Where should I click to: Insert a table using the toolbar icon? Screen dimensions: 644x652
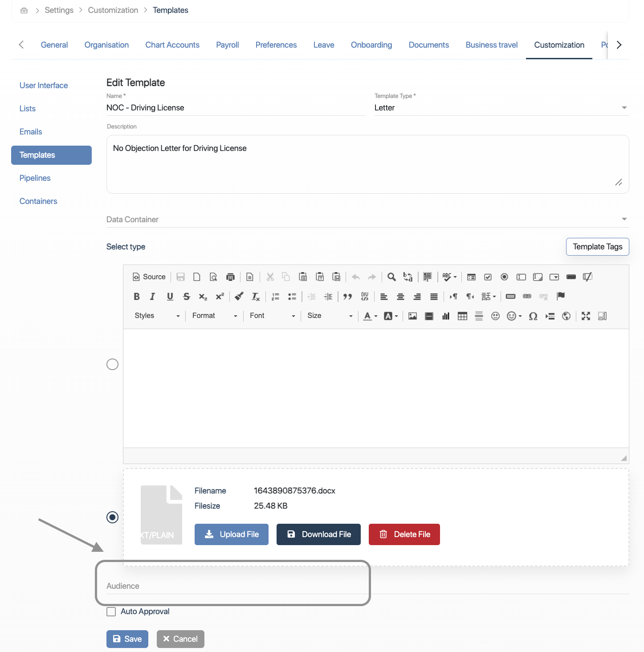462,316
